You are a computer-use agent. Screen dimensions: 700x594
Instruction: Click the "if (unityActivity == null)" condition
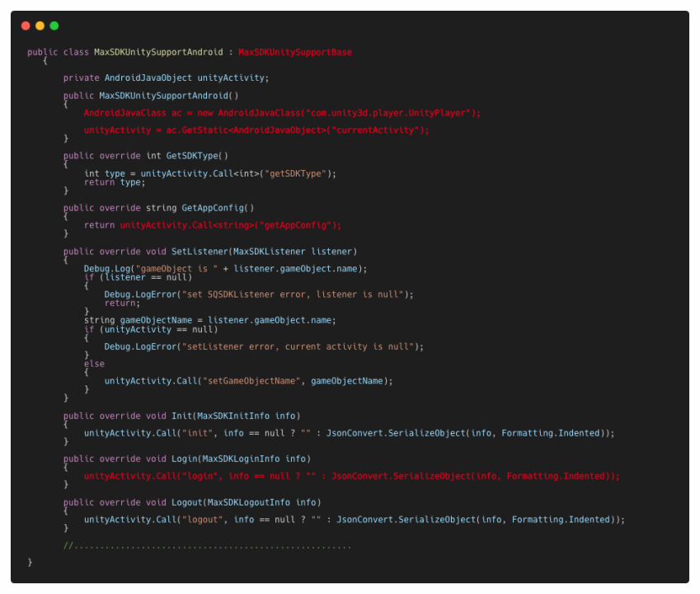151,330
